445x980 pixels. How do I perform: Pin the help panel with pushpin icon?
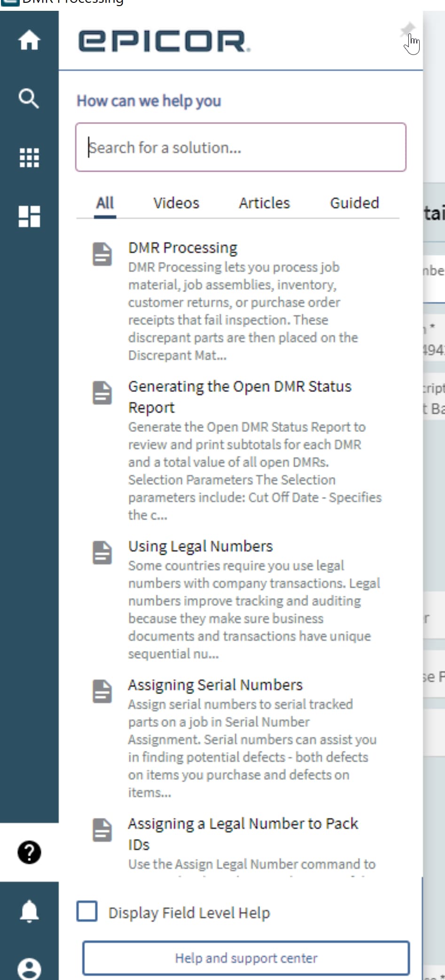[x=407, y=30]
